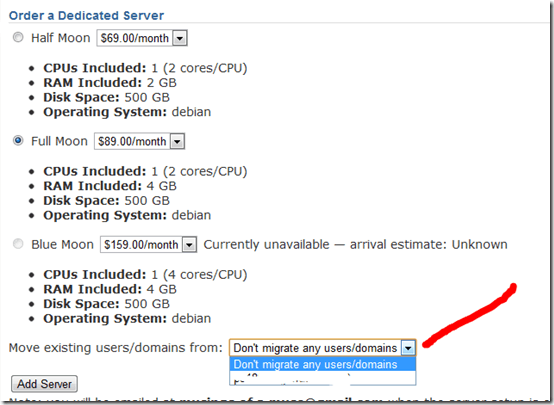Click the Blue Moon plan label
This screenshot has height=405, width=554.
point(63,244)
